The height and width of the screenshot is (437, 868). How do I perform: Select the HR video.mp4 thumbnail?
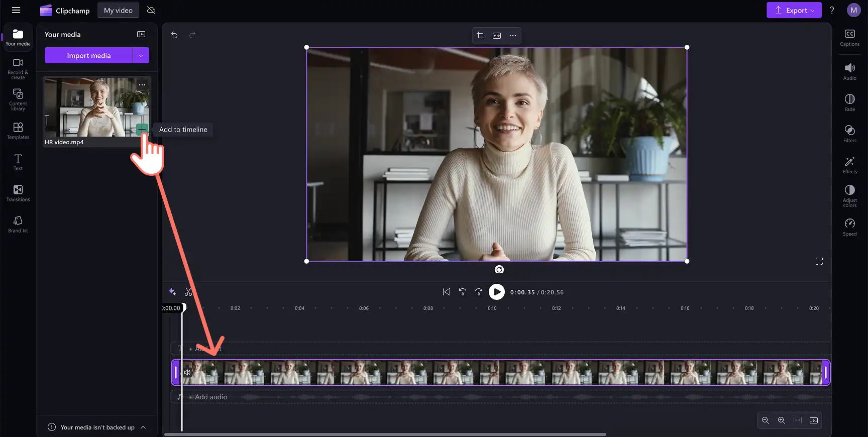click(x=97, y=107)
